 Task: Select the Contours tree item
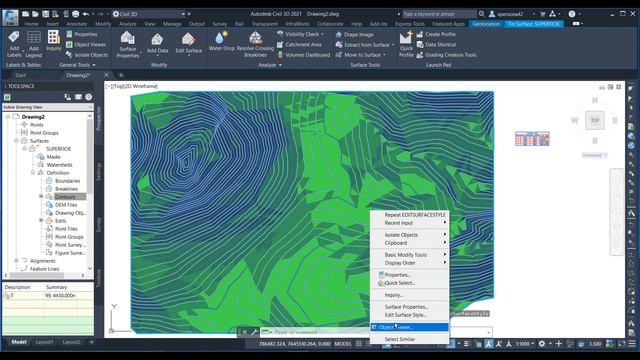click(x=65, y=197)
